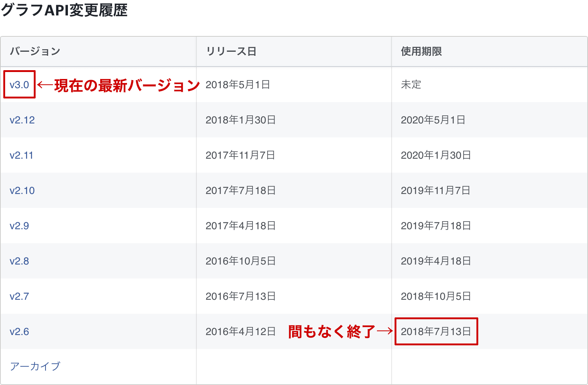Select release date 2016年10月5日
This screenshot has width=588, height=385.
[241, 261]
